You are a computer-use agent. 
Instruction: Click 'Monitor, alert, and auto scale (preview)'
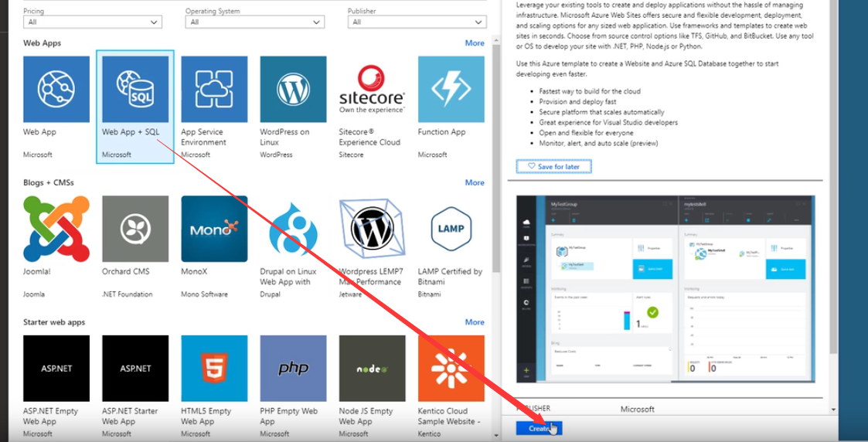pyautogui.click(x=598, y=143)
